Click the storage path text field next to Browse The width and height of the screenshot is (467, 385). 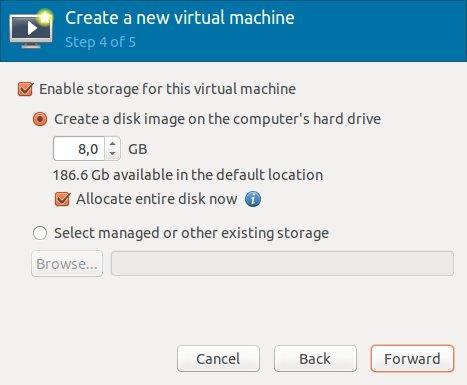[x=282, y=264]
